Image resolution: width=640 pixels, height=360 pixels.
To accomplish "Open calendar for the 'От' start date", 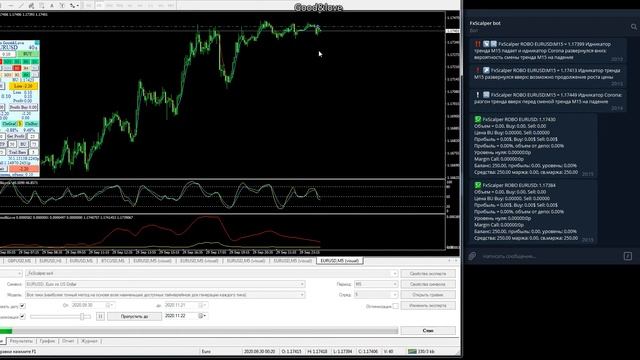I will click(x=109, y=305).
